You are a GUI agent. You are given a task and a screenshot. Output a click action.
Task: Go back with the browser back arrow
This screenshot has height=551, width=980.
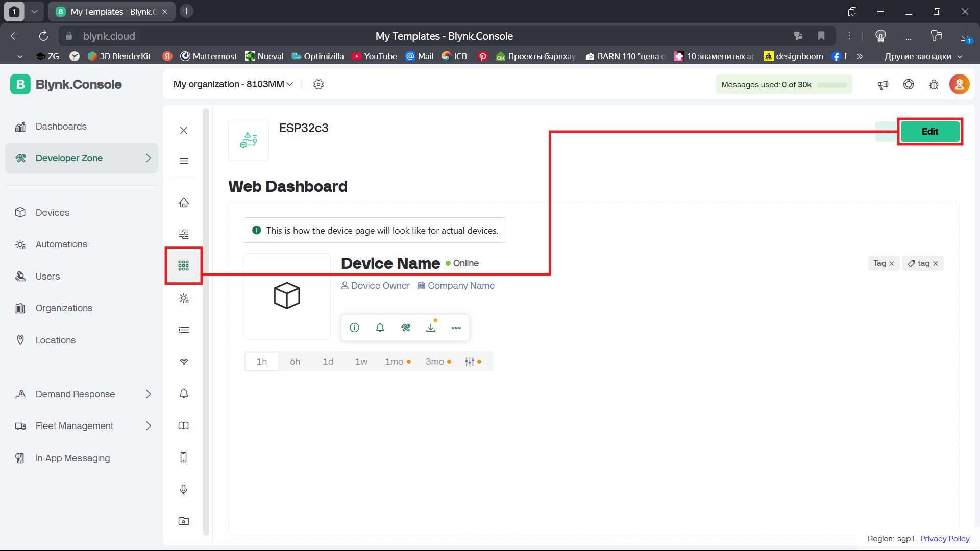click(15, 36)
